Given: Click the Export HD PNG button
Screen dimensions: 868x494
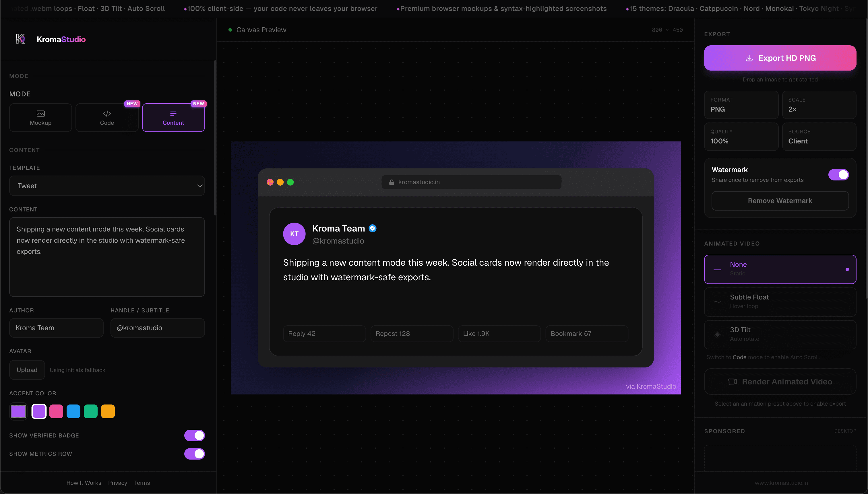Looking at the screenshot, I should 780,58.
